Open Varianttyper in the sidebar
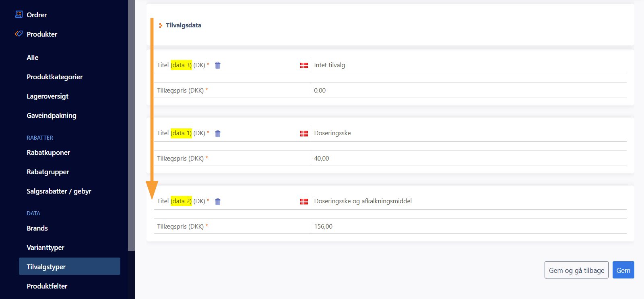The width and height of the screenshot is (644, 299). [45, 247]
